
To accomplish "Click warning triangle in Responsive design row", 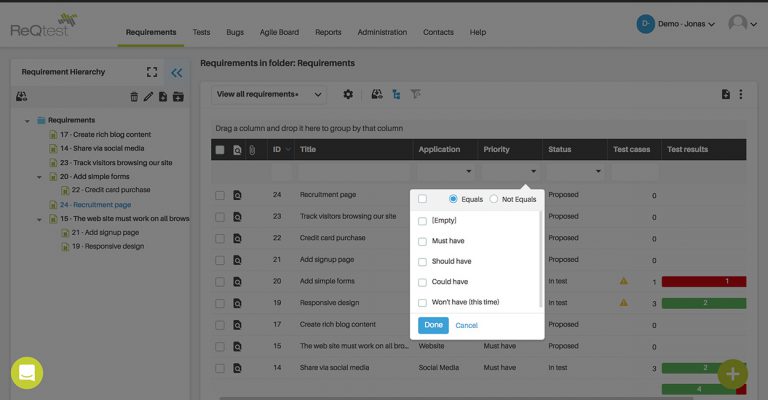I will [x=624, y=303].
